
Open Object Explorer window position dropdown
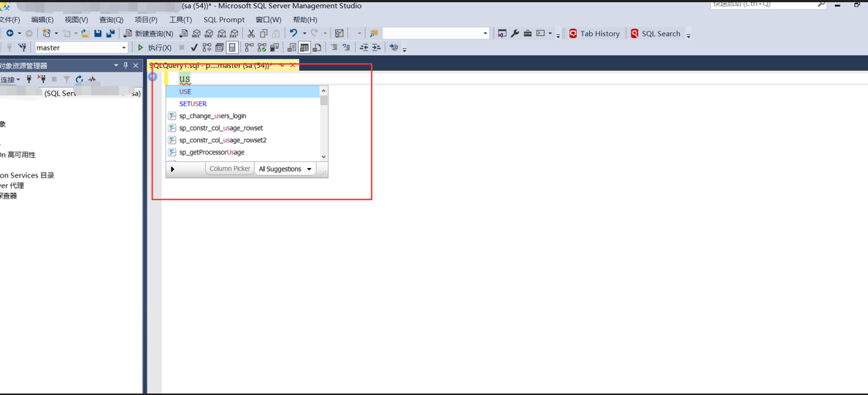coord(115,66)
